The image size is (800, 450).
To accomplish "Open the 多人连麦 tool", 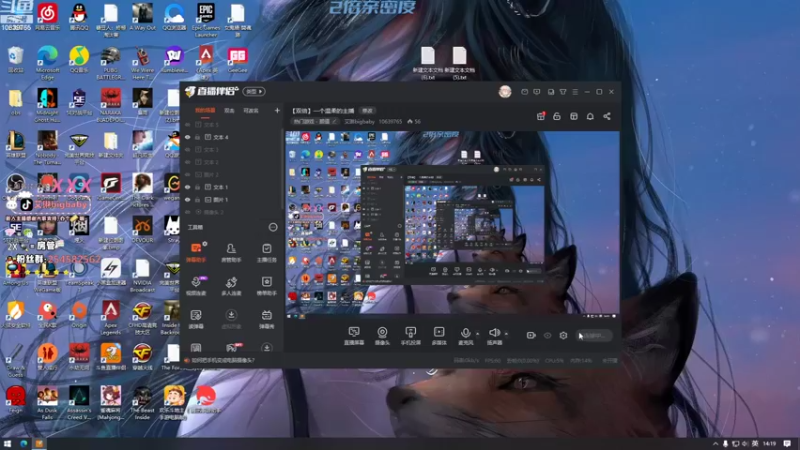I will (x=231, y=286).
